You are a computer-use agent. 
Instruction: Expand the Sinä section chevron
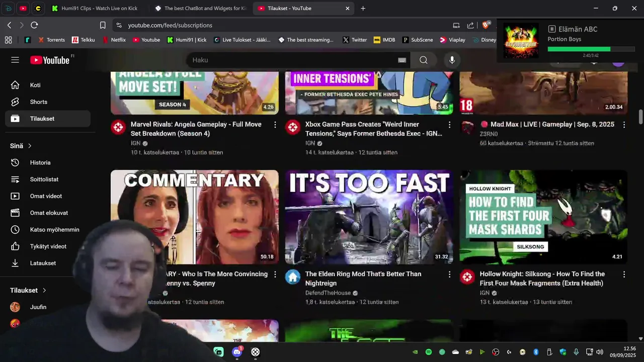coord(30,146)
